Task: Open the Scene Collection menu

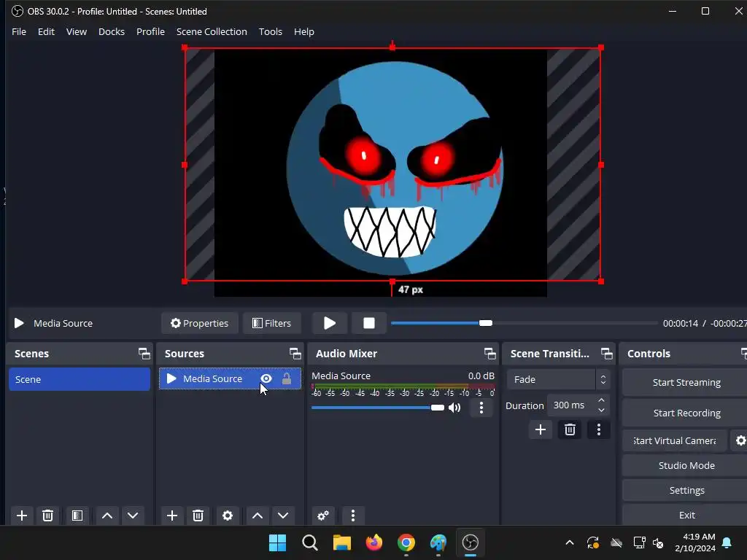Action: (212, 31)
